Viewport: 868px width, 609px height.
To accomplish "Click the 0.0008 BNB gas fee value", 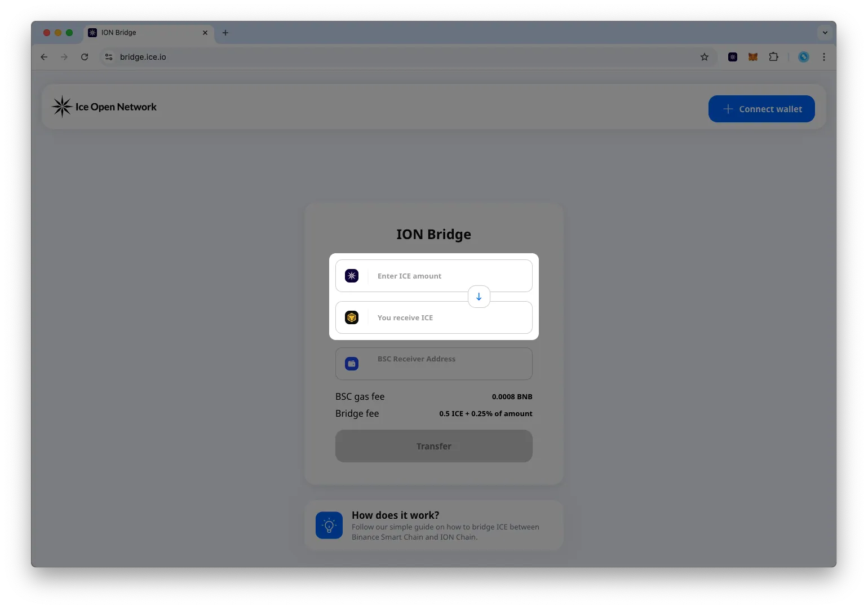I will click(512, 397).
